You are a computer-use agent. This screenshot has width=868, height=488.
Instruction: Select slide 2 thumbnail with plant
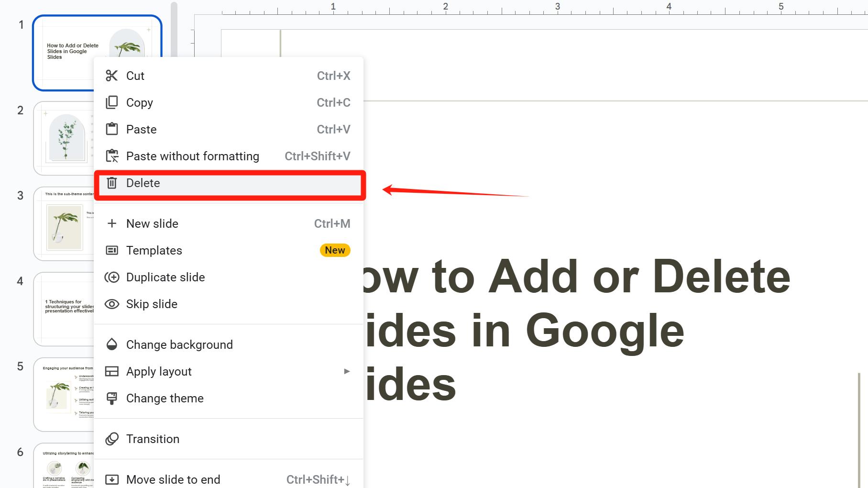tap(64, 138)
